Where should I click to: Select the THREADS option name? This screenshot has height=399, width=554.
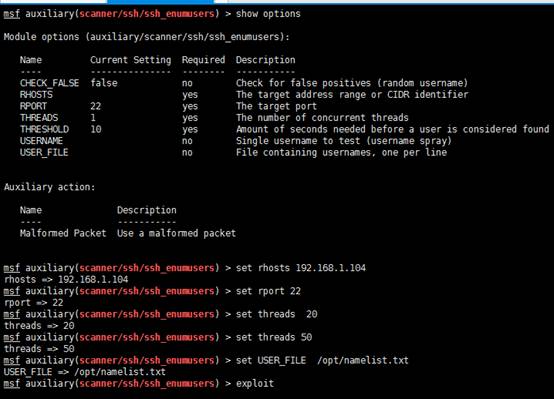39,118
